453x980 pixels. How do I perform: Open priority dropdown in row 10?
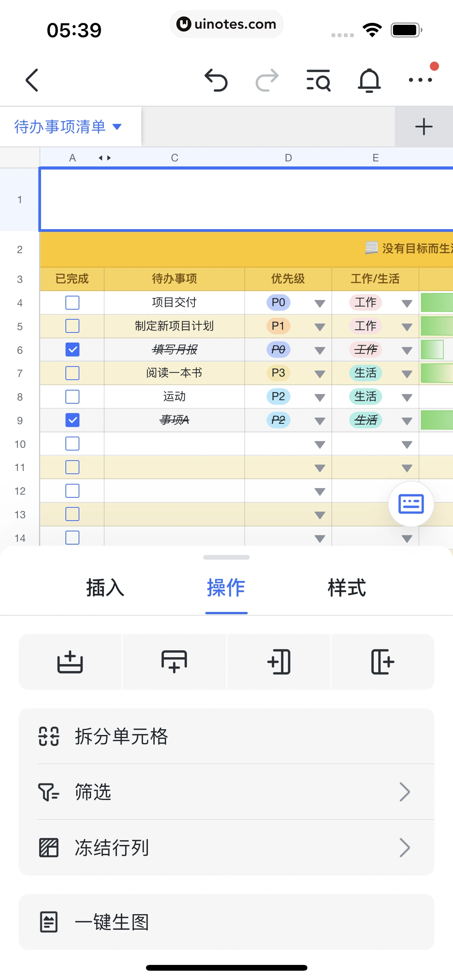click(320, 445)
